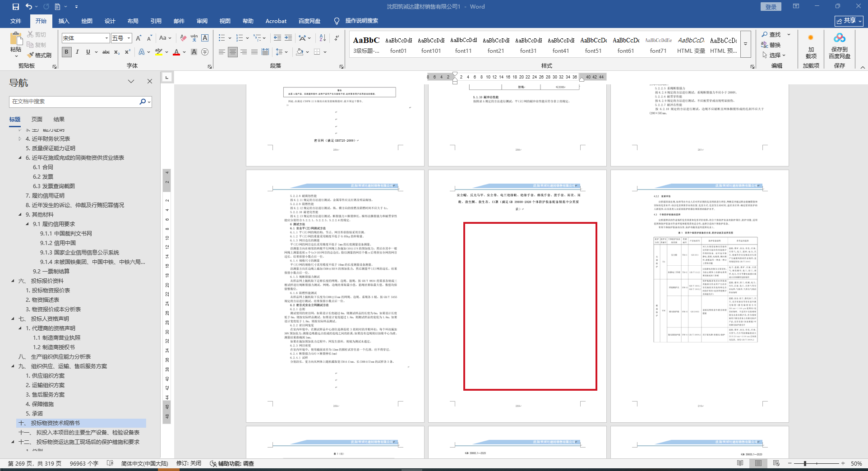The height and width of the screenshot is (471, 868).
Task: Collapse 9. 其他材料 heading
Action: point(20,215)
